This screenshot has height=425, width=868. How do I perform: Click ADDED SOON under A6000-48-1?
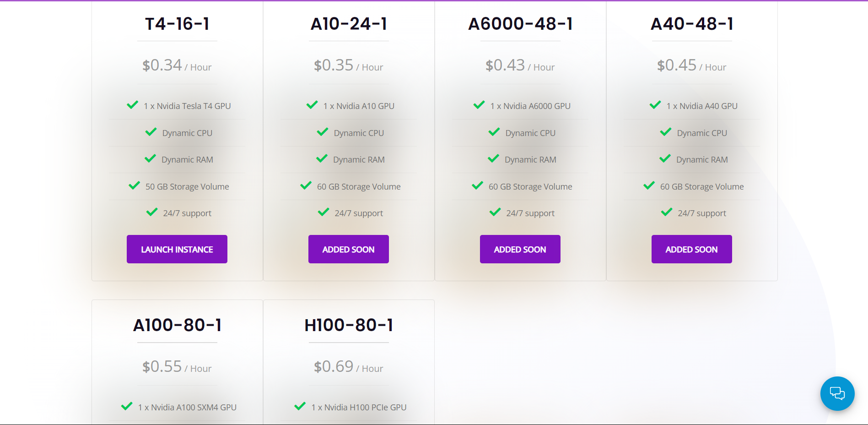click(520, 249)
